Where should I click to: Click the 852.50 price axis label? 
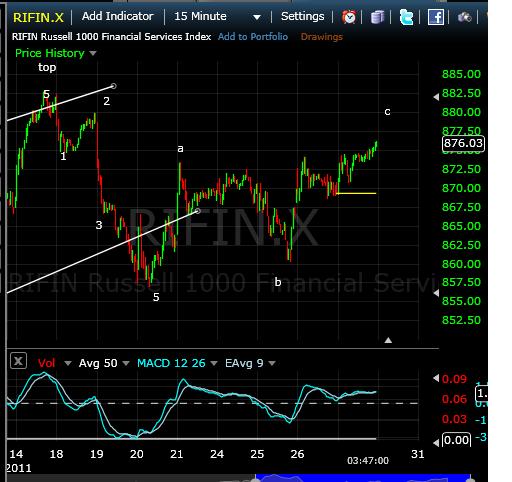pyautogui.click(x=461, y=320)
